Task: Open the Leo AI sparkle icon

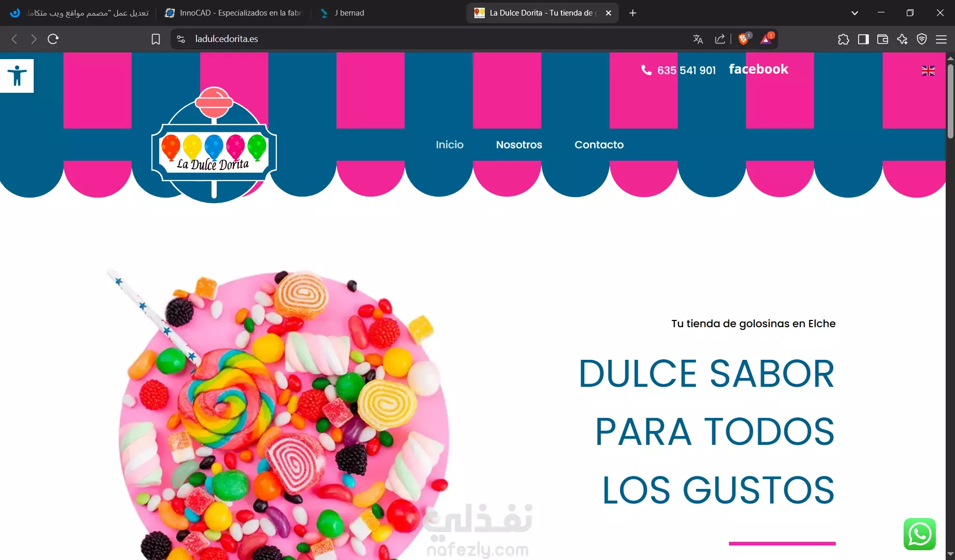Action: (902, 39)
